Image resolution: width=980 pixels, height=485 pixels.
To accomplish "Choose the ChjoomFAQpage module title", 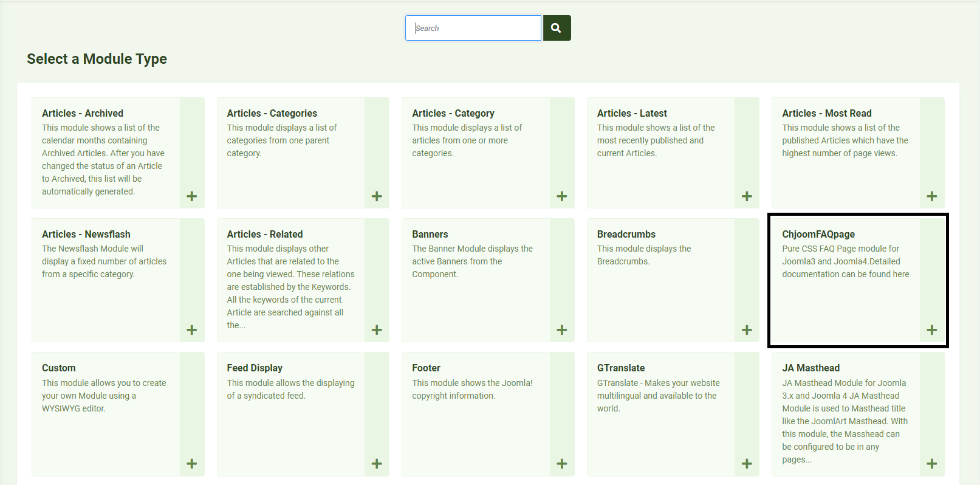I will point(818,234).
